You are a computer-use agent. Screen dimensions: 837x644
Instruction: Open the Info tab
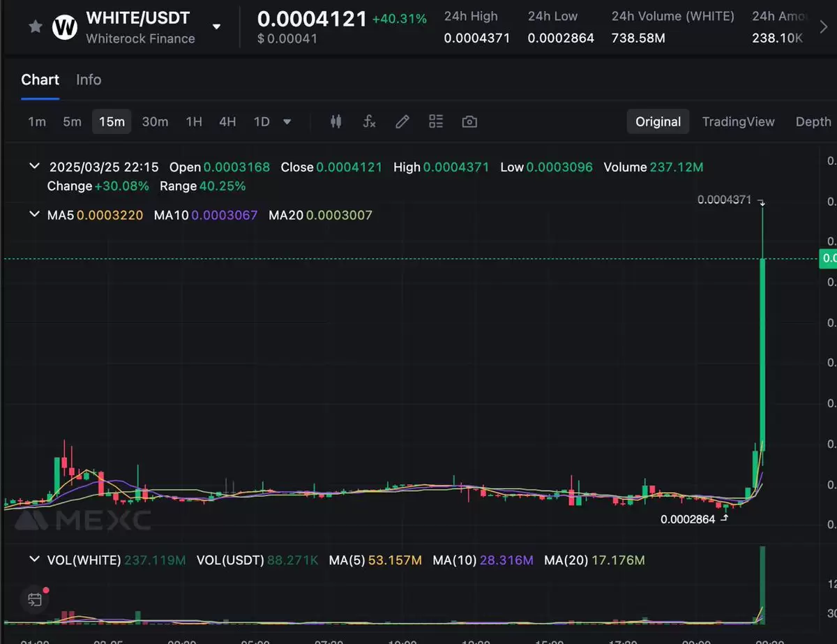tap(89, 80)
